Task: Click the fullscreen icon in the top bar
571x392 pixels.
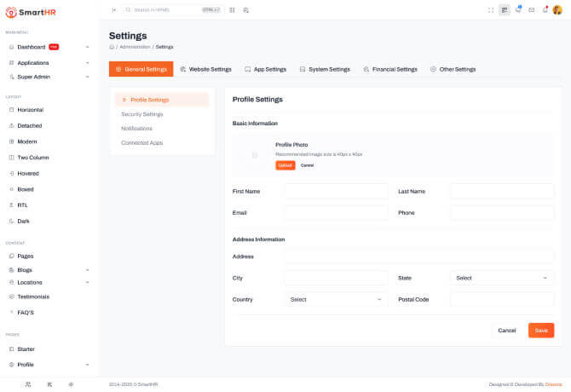Action: [491, 9]
